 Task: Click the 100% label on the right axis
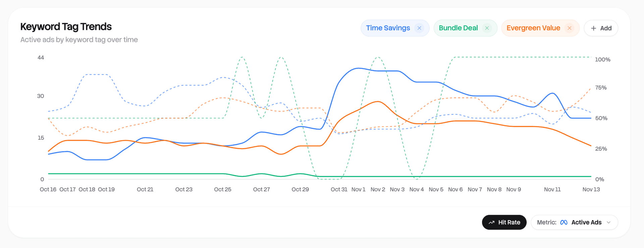(602, 59)
